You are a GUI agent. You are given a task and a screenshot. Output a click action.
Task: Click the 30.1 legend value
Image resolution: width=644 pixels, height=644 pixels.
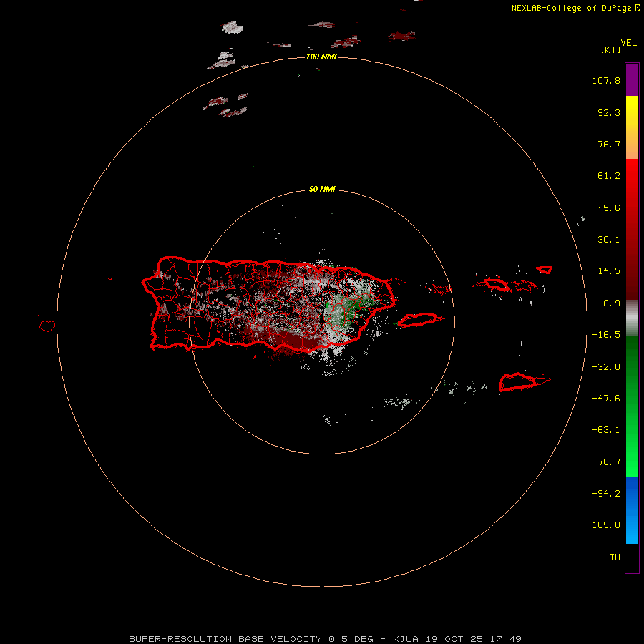pos(609,240)
